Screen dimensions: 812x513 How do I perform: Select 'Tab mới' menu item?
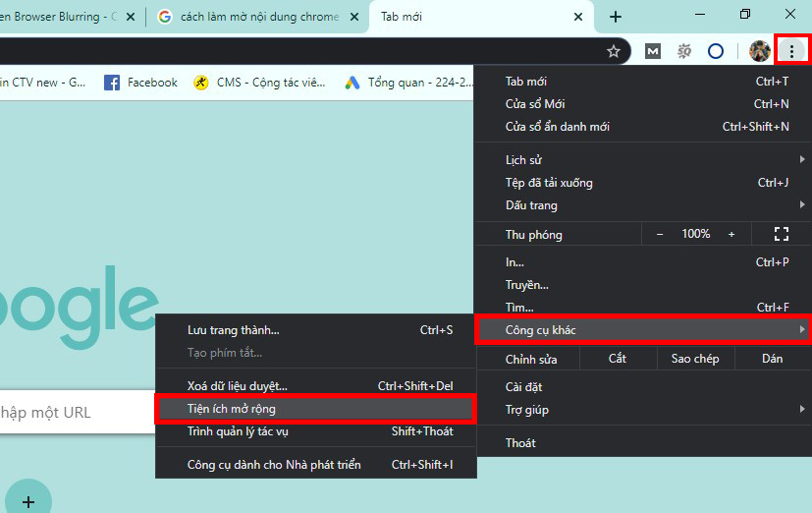[x=643, y=82]
